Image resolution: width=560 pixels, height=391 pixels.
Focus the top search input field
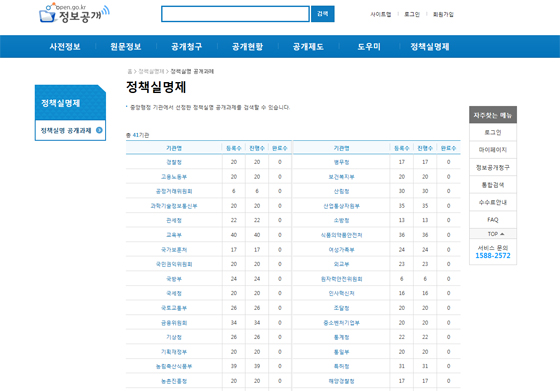(235, 14)
